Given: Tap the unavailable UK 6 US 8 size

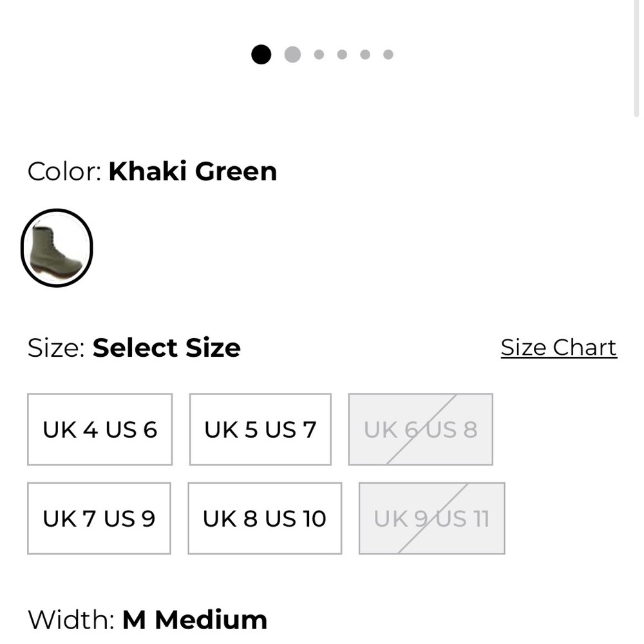Looking at the screenshot, I should coord(420,429).
